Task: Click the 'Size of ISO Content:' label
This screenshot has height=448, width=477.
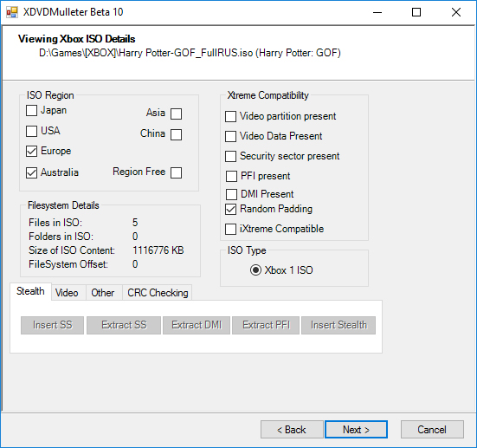Action: 72,250
